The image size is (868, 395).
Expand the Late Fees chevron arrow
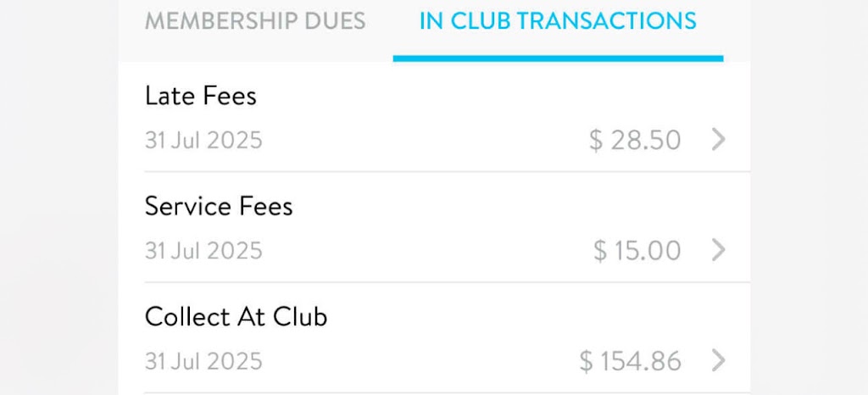coord(718,139)
